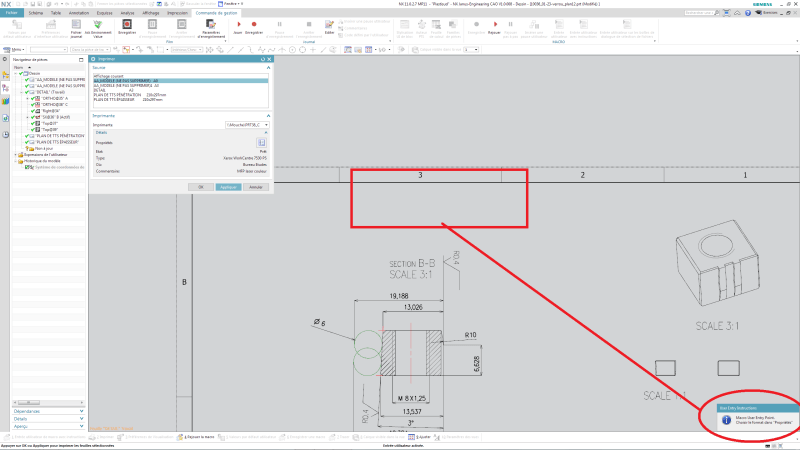Switch to the Schéma tab
Screen dimensions: 800x450
tap(36, 13)
